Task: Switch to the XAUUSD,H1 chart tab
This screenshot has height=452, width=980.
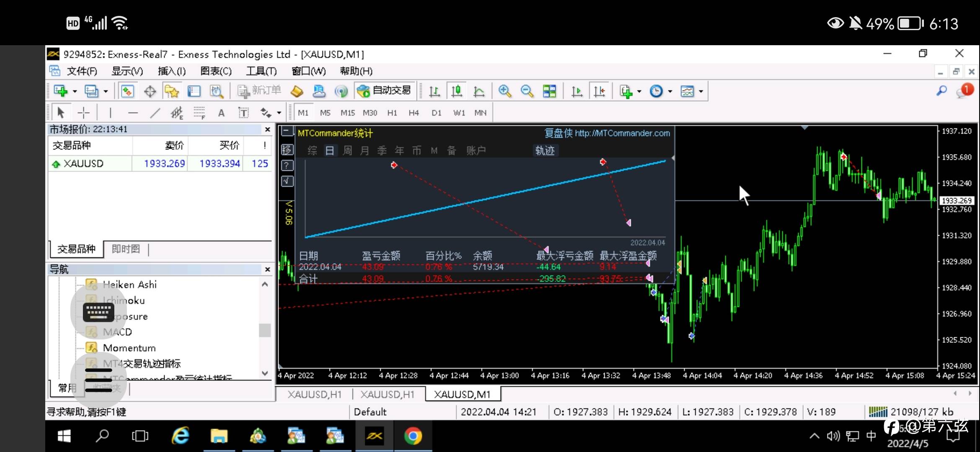Action: 314,394
